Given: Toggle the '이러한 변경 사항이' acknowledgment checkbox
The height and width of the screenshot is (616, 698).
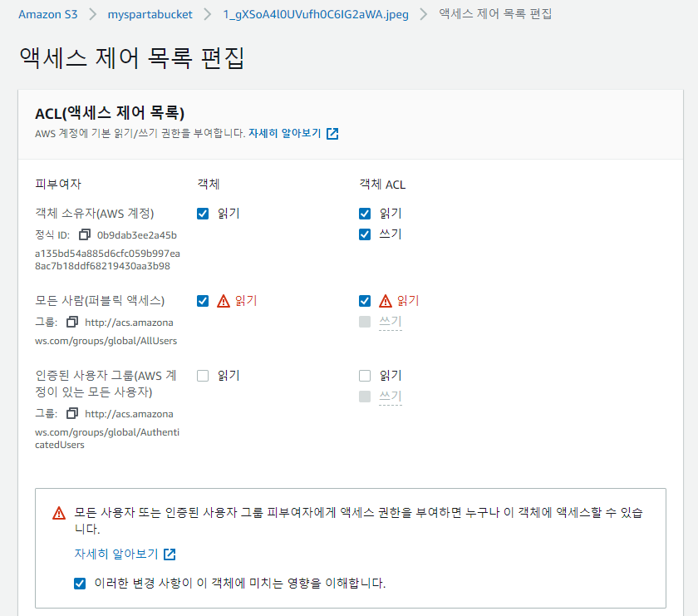Looking at the screenshot, I should [80, 584].
